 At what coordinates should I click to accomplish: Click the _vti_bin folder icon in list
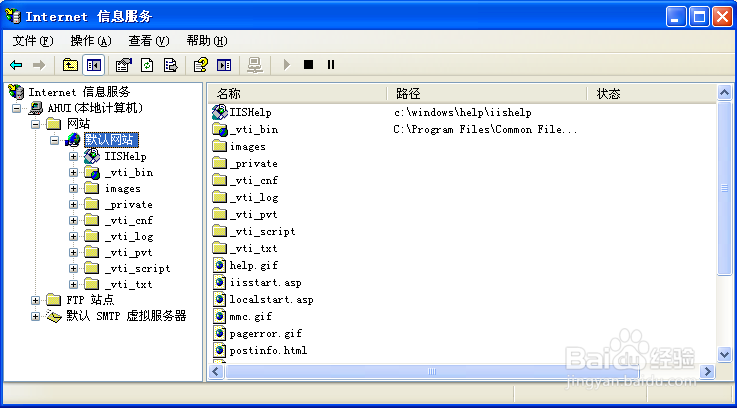pyautogui.click(x=220, y=129)
